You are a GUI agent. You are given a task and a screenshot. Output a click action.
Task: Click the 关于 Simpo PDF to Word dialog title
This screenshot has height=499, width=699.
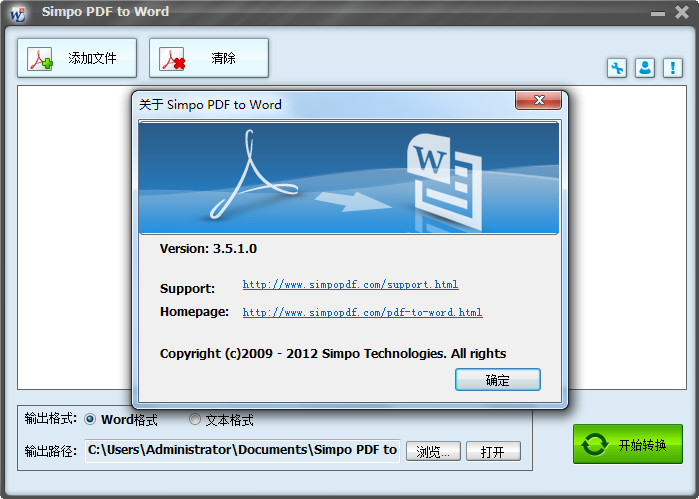tap(210, 105)
